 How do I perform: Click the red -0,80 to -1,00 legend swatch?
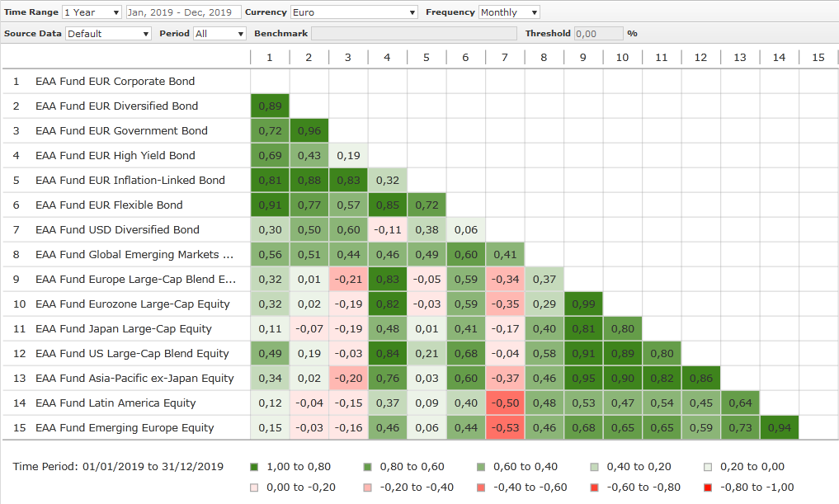pos(709,488)
